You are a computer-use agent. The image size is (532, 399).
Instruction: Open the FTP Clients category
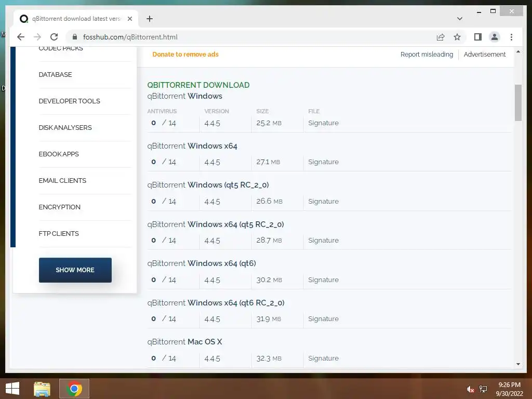[x=59, y=233]
